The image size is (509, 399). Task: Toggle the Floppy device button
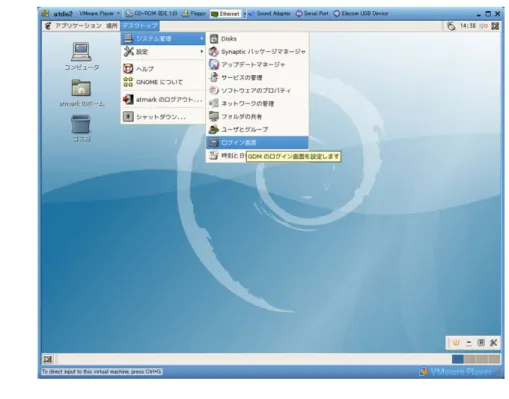[194, 14]
